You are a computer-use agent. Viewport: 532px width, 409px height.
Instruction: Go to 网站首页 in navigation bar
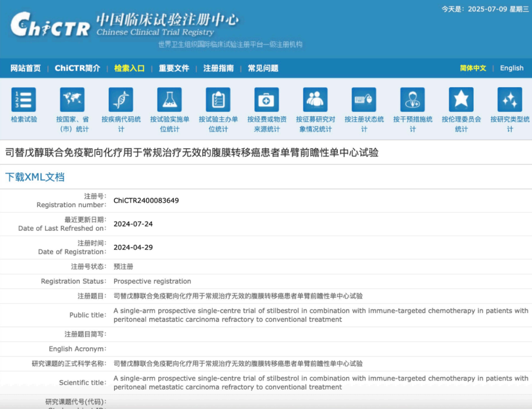point(26,68)
